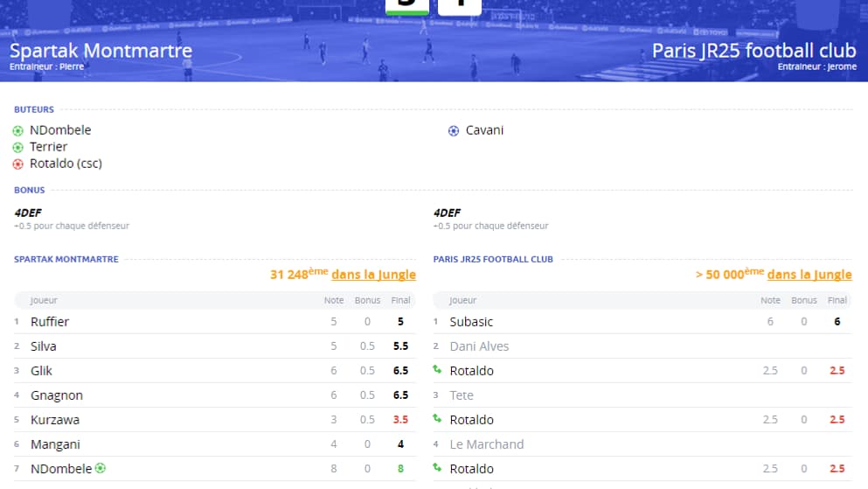
Task: Click the greyed-out Dani Alves player name
Action: (x=479, y=346)
